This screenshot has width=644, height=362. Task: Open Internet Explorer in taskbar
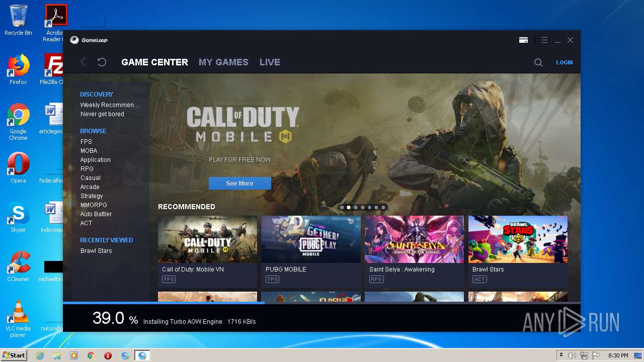coord(40,355)
